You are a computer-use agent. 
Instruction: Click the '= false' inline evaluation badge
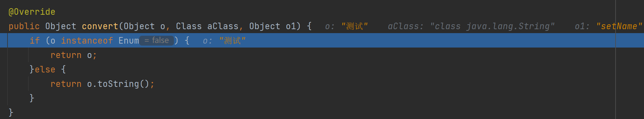tap(157, 40)
